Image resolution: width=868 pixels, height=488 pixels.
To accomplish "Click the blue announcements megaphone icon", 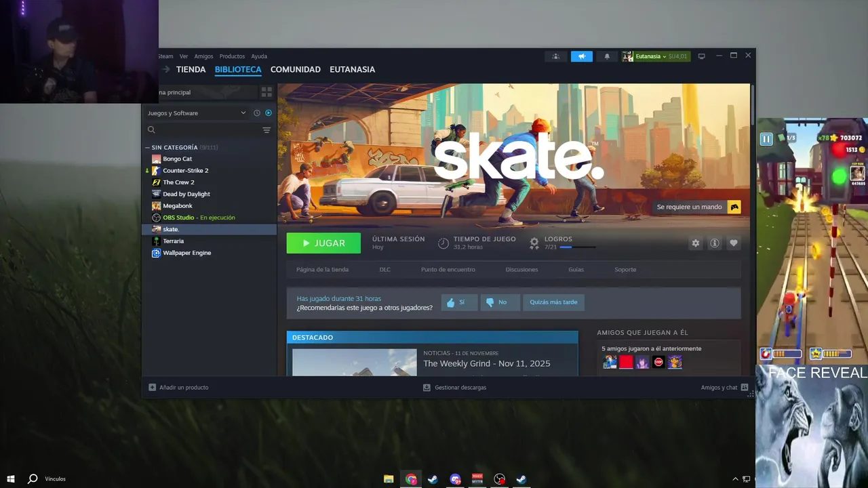I will coord(581,56).
